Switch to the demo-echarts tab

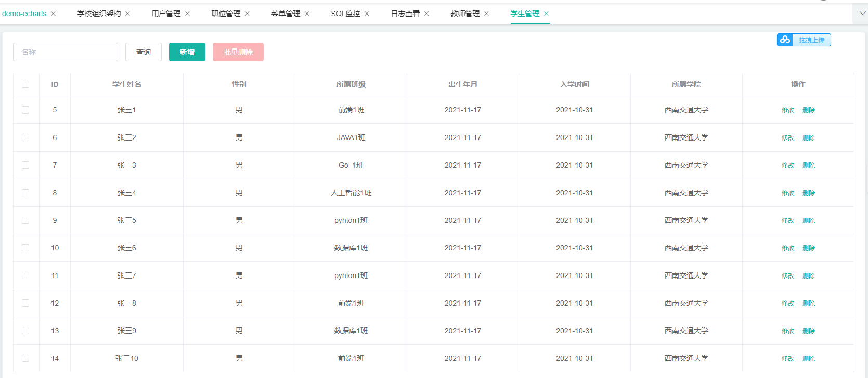tap(24, 14)
